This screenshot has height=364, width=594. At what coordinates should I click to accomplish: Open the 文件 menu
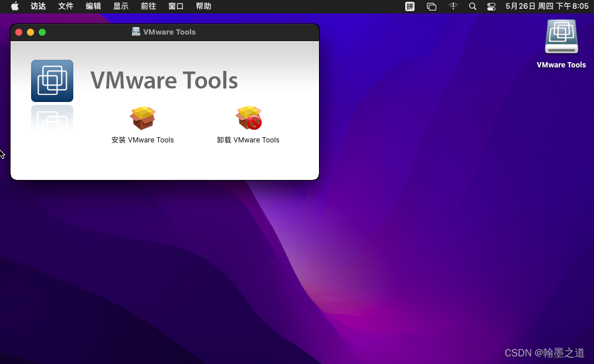coord(66,6)
